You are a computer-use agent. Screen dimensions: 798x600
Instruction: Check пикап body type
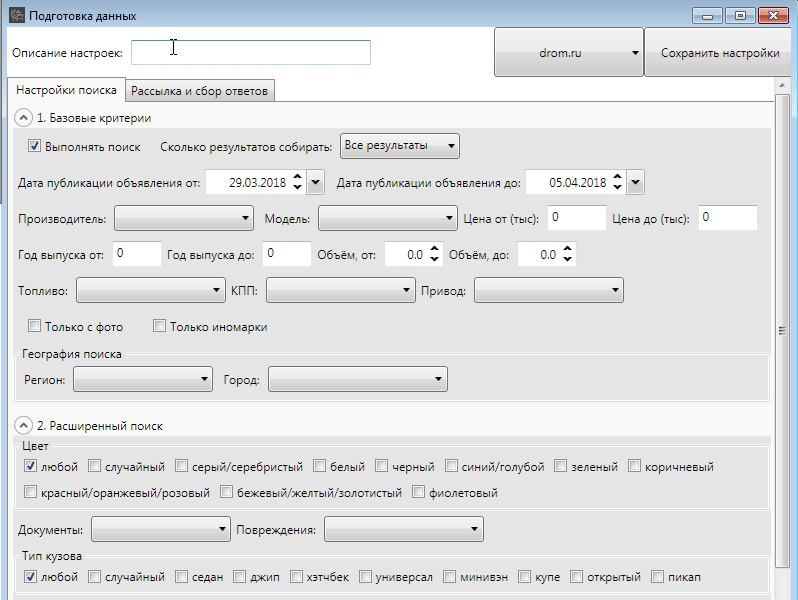(x=658, y=576)
